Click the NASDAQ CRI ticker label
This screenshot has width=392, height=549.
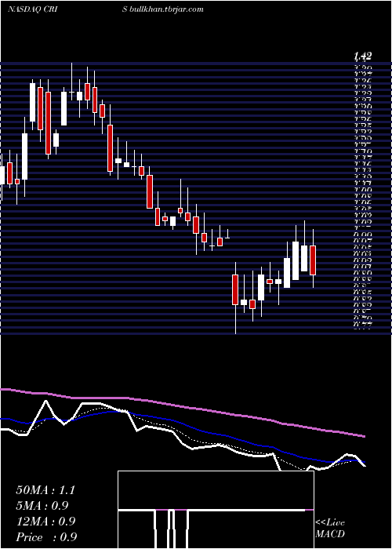(x=33, y=9)
